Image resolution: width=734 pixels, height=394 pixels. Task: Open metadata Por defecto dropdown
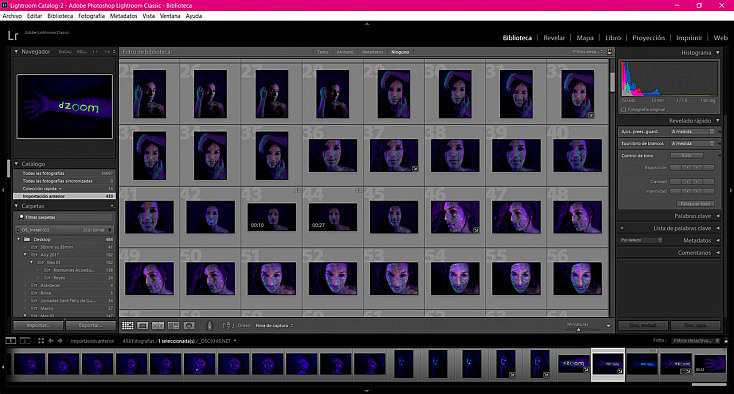[641, 240]
